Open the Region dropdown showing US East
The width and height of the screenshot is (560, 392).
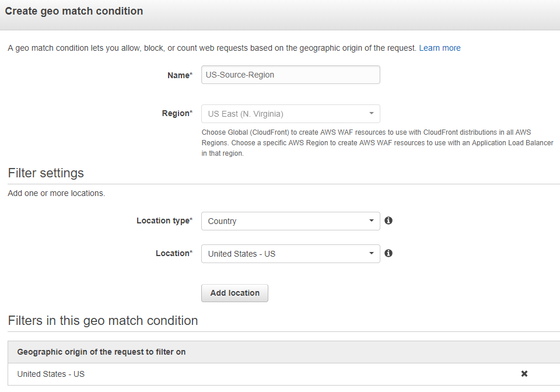pos(290,114)
